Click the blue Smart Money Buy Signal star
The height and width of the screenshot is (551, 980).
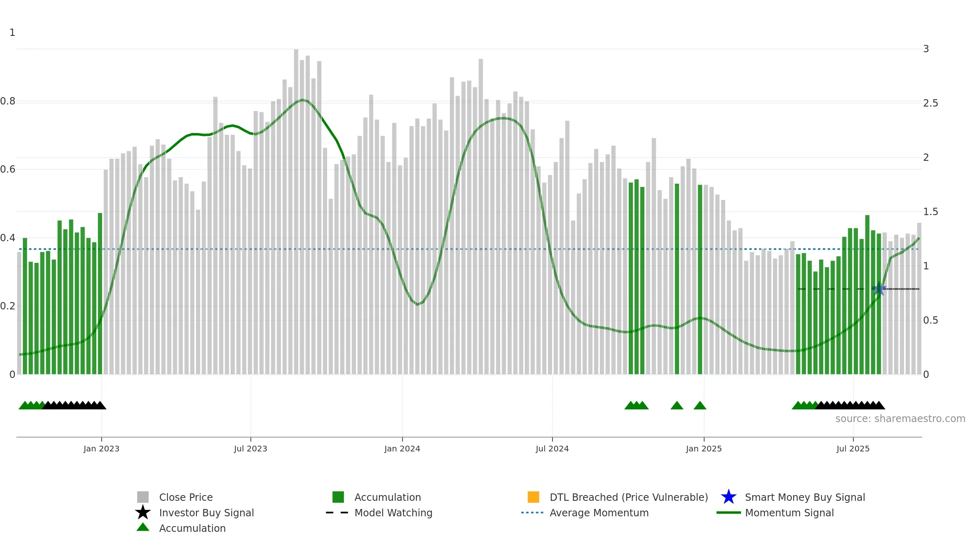728,497
